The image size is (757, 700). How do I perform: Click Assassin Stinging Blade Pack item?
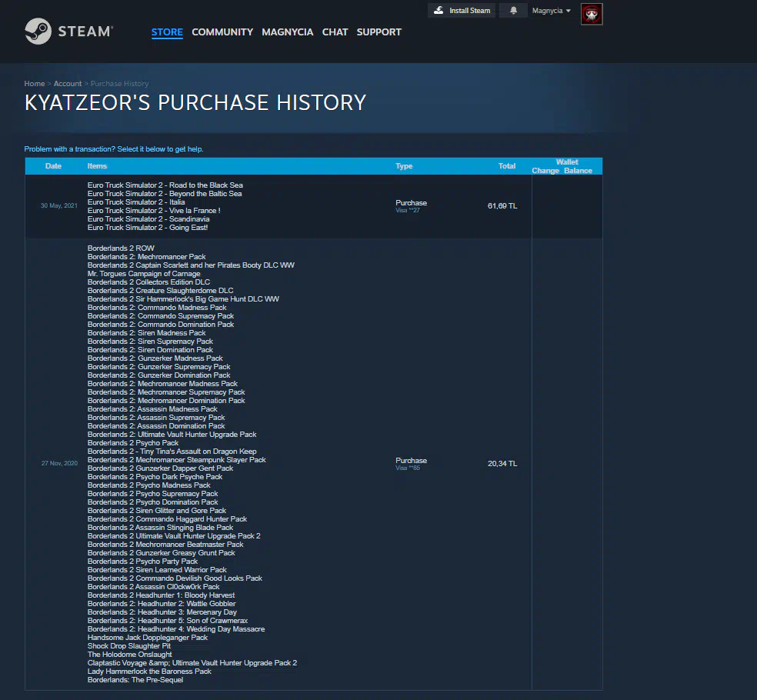point(160,527)
